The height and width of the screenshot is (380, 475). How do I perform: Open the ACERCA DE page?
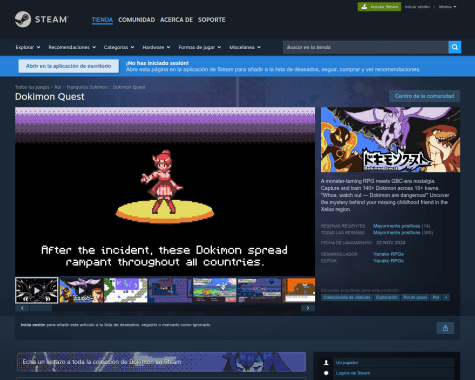tap(176, 20)
